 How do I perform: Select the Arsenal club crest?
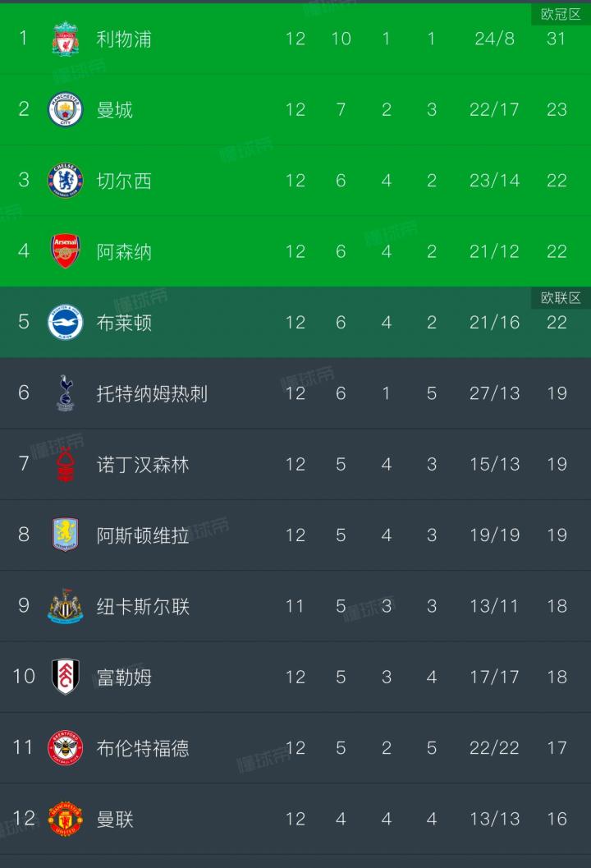click(x=65, y=251)
